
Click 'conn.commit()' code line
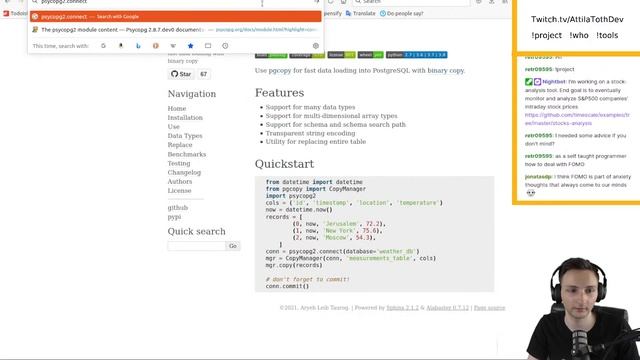287,286
